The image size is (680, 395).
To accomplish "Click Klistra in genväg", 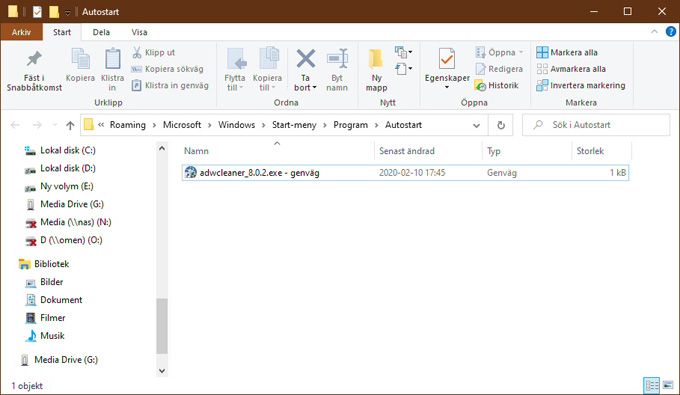I will point(170,85).
